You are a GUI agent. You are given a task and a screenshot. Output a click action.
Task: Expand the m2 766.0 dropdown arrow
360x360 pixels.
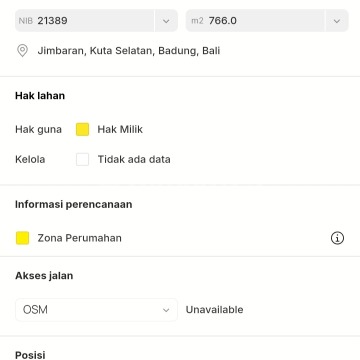pos(337,21)
